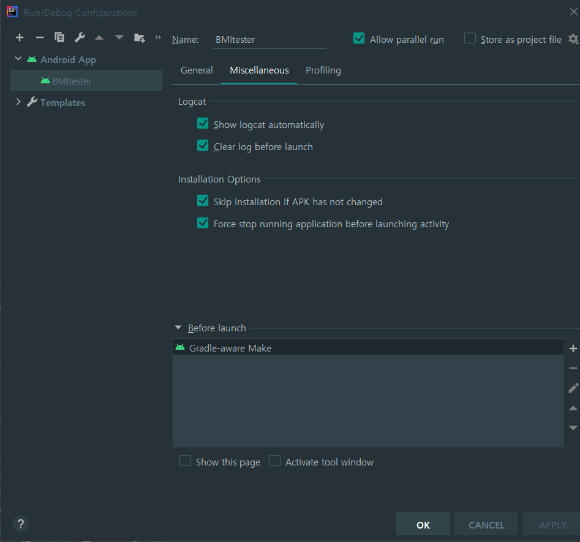Image resolution: width=580 pixels, height=542 pixels.
Task: Collapse the Android App tree node
Action: (x=18, y=59)
